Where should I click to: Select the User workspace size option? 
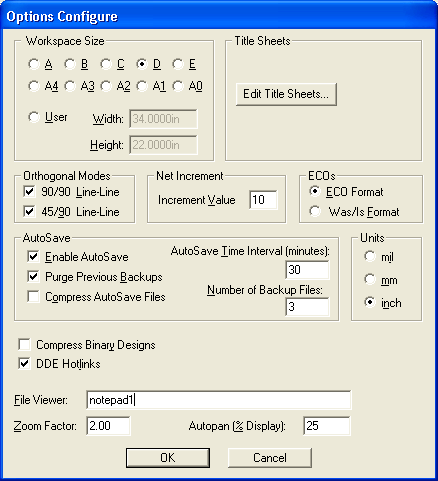tap(34, 117)
